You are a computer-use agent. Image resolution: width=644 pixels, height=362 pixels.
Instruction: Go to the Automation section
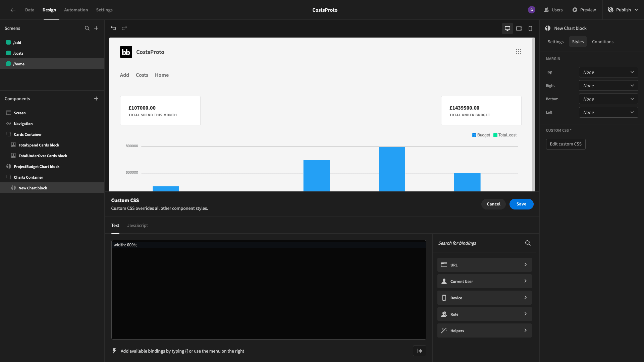[x=76, y=10]
